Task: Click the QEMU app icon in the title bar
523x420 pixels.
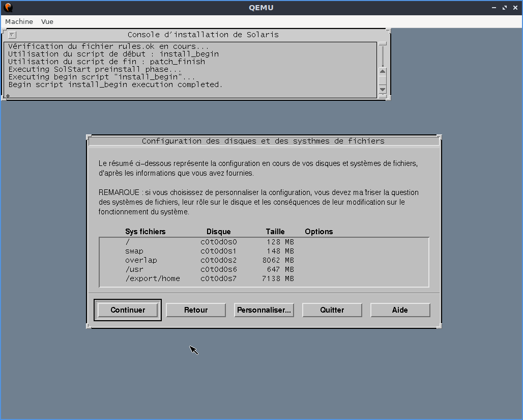Action: tap(8, 7)
